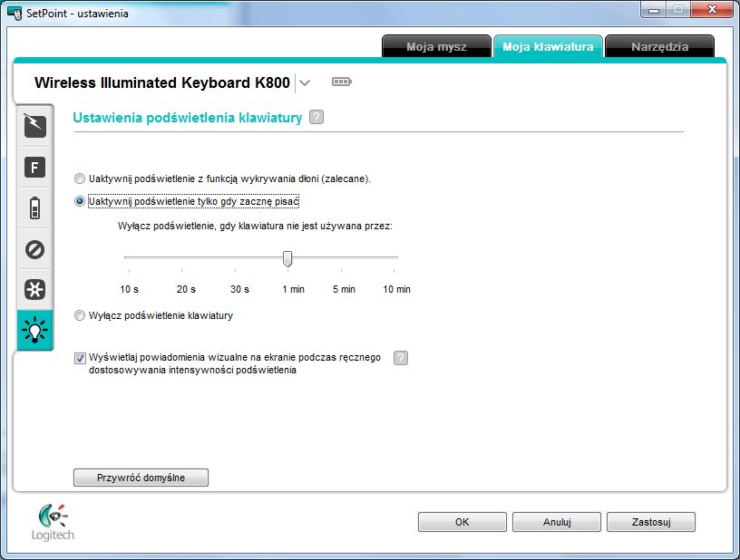The height and width of the screenshot is (560, 740).
Task: Click the backlight timeout slider thumb
Action: (287, 258)
